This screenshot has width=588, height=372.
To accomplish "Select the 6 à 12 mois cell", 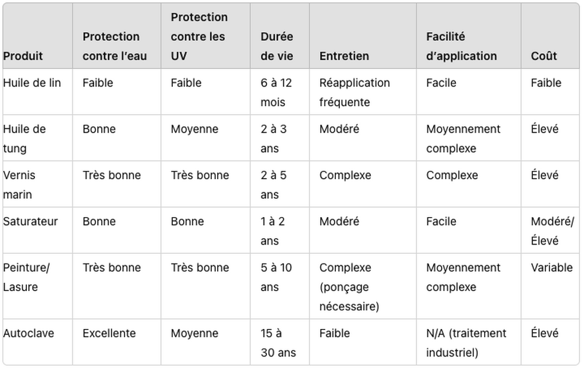I will pyautogui.click(x=276, y=92).
